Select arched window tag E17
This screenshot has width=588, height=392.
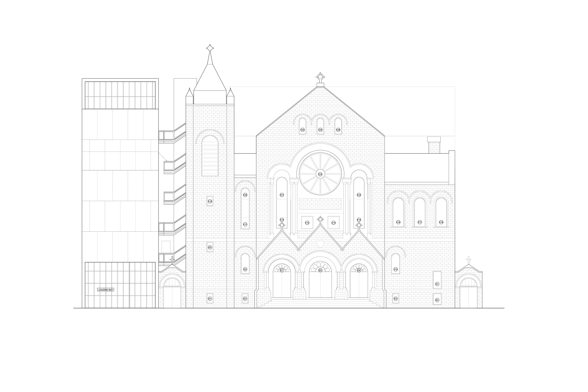[420, 222]
